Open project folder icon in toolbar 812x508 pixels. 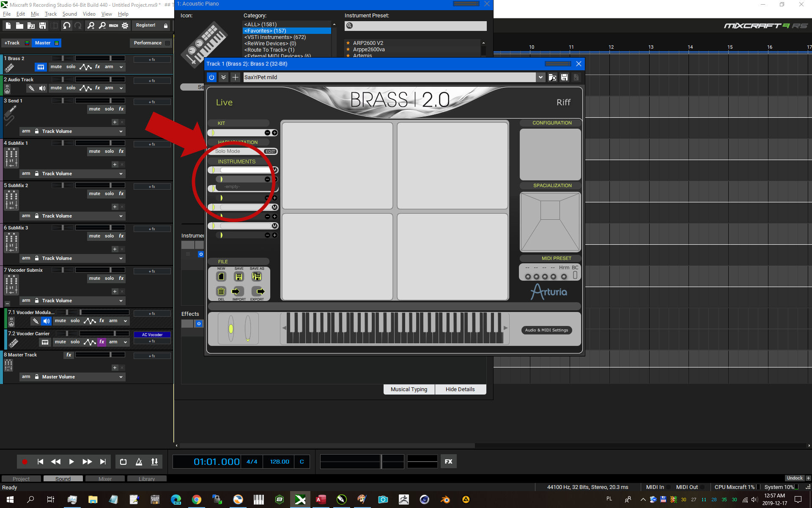tap(19, 26)
